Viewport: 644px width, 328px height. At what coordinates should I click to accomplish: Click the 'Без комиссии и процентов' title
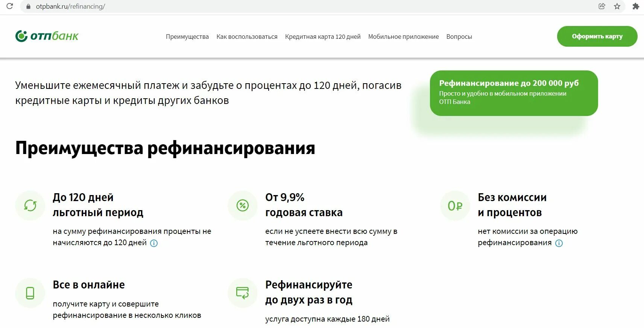(x=512, y=205)
